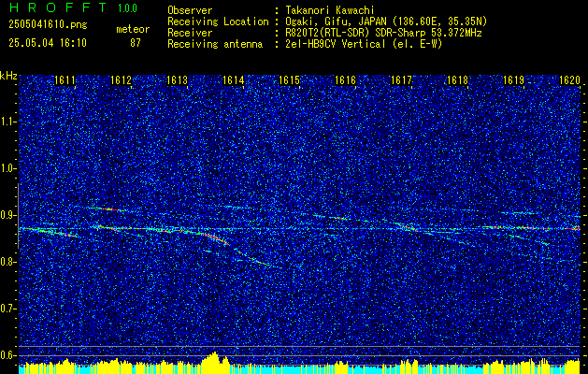Click the 1619 time marker

[514, 80]
